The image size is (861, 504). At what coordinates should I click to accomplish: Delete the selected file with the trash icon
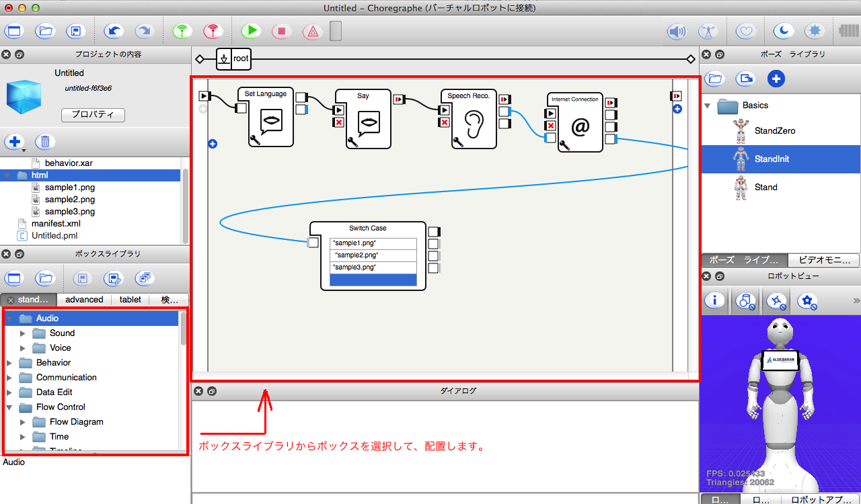pyautogui.click(x=45, y=142)
